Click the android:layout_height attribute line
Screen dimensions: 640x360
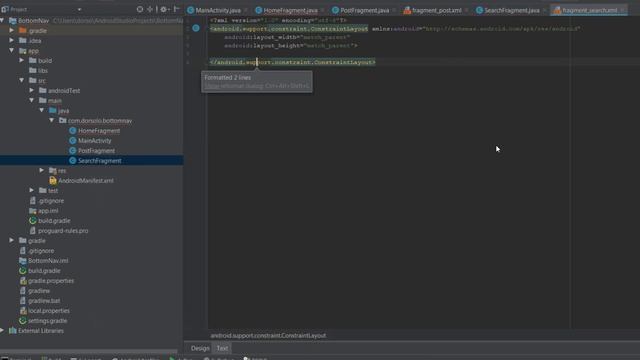click(x=291, y=46)
